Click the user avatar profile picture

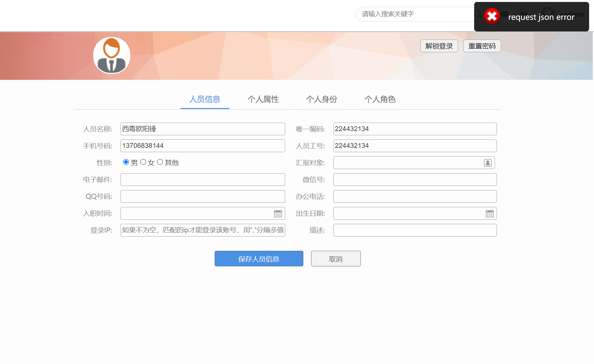[x=112, y=55]
